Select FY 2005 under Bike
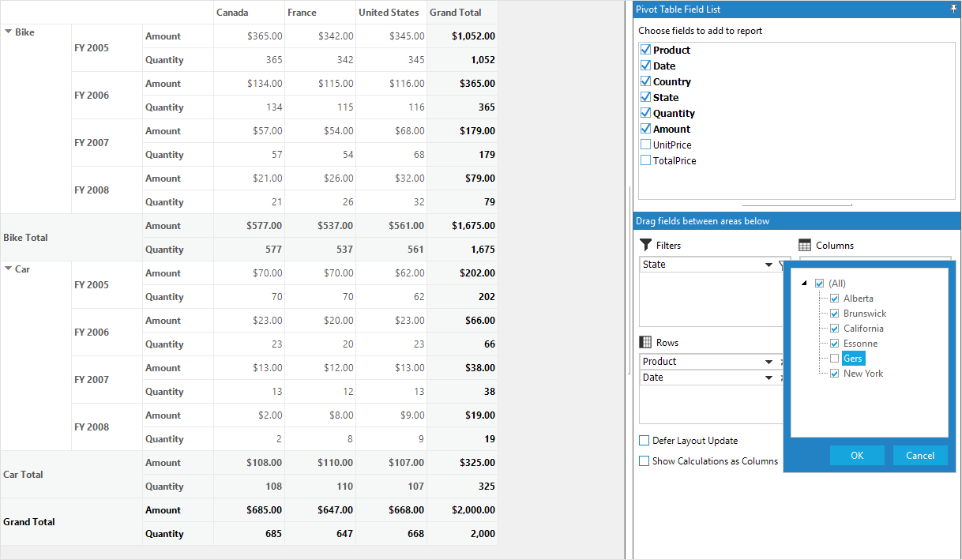Screen dimensions: 962x560 click(x=107, y=47)
